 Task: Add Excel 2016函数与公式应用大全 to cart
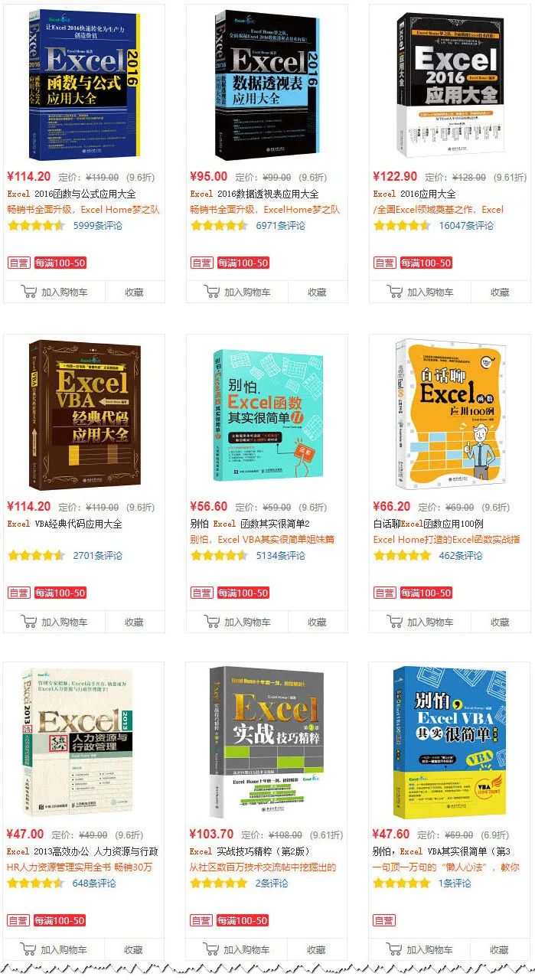click(54, 292)
